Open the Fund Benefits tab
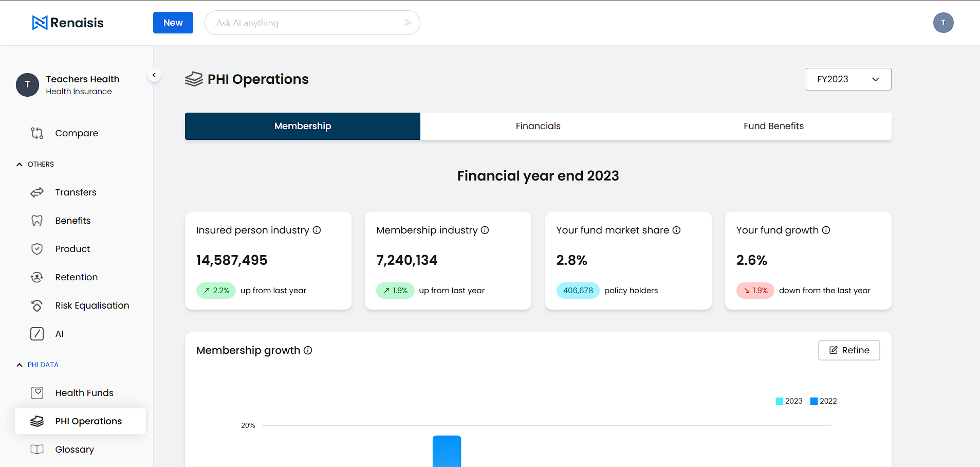Image resolution: width=980 pixels, height=467 pixels. 773,126
